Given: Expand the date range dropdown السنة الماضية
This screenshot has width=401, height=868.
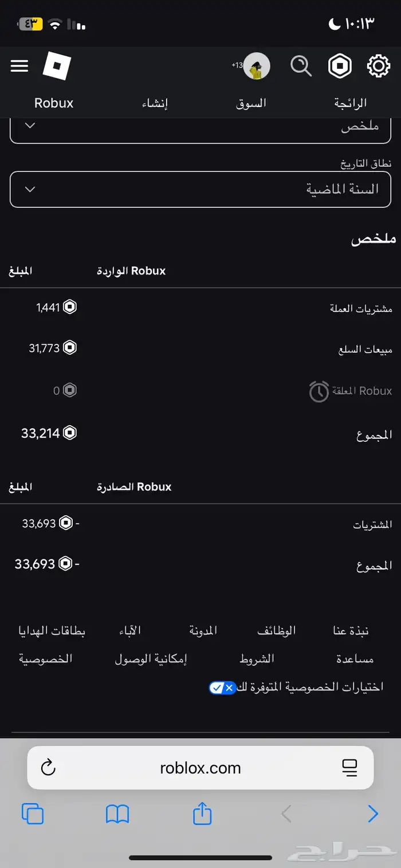Looking at the screenshot, I should (x=200, y=189).
